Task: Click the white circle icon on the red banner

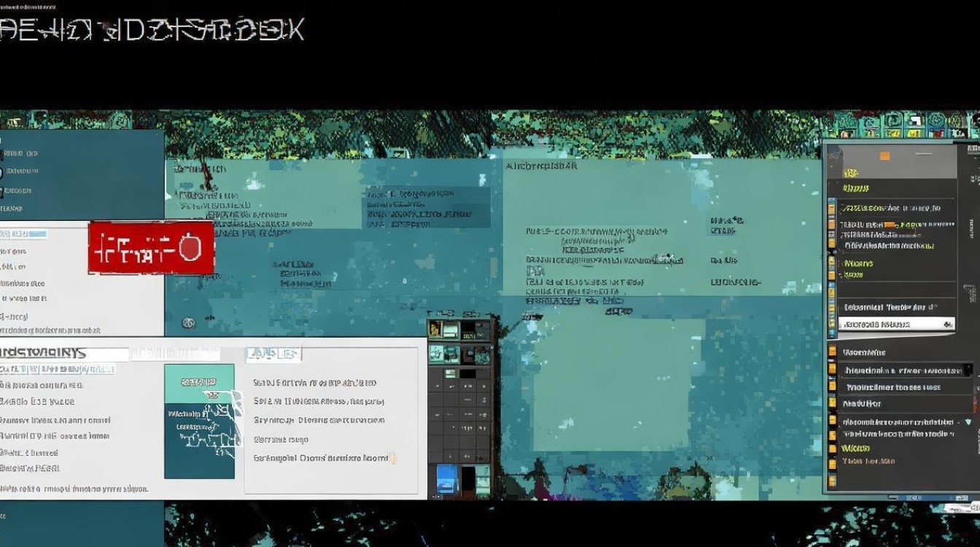Action: (x=190, y=249)
